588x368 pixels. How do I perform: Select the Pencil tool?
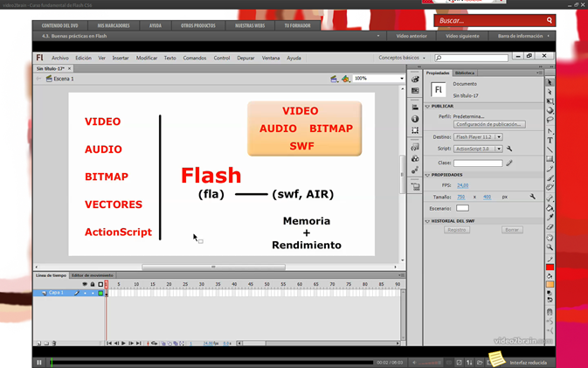[x=550, y=169]
